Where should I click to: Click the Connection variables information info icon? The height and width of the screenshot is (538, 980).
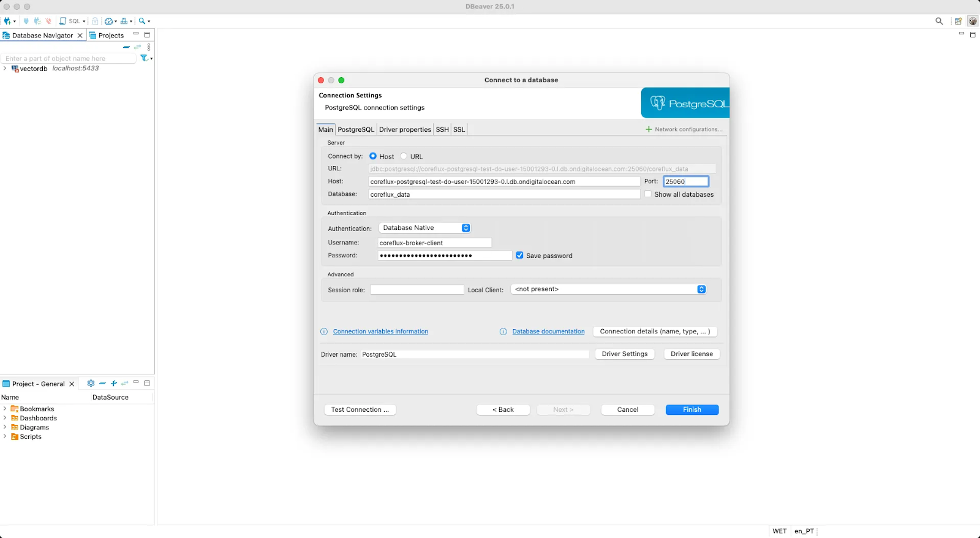point(324,332)
